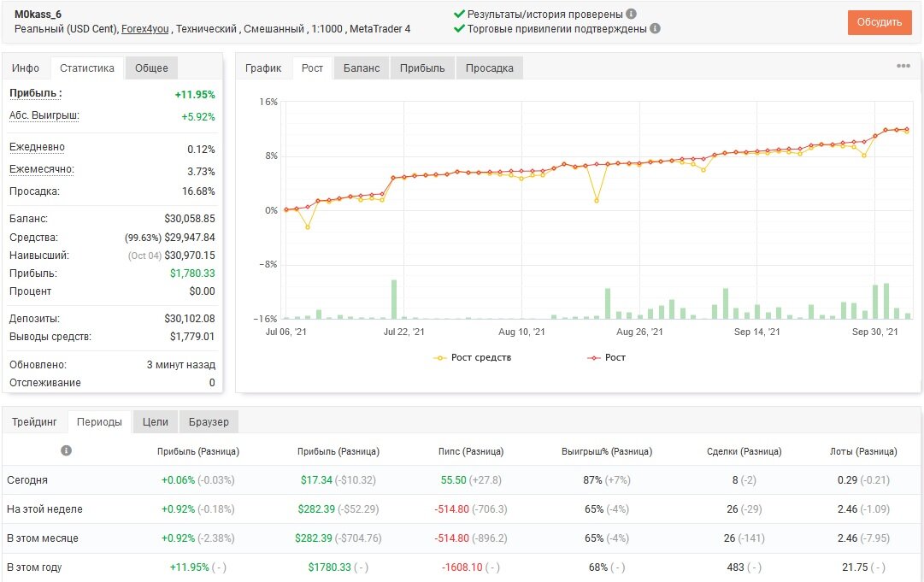Switch to the Инфо tab

26,68
